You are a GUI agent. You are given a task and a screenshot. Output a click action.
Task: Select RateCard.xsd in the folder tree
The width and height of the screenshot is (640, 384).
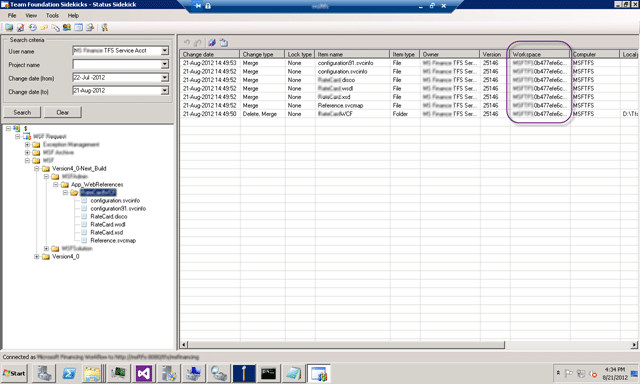coord(107,233)
